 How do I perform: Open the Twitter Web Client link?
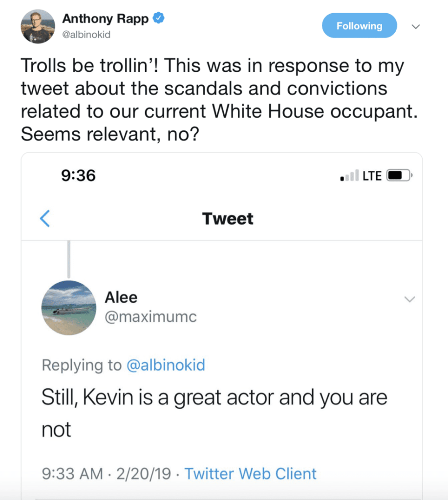click(250, 473)
